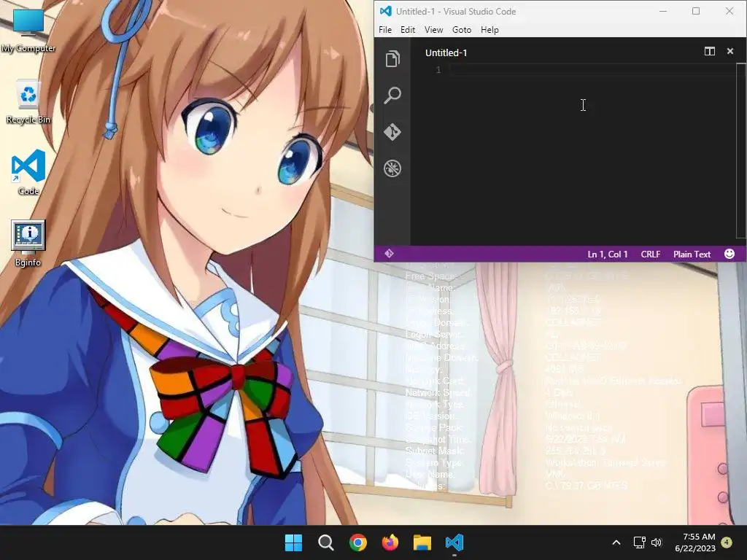Screen dimensions: 747x560
Task: Select the Recycle Bin desktop icon
Action: pyautogui.click(x=28, y=102)
